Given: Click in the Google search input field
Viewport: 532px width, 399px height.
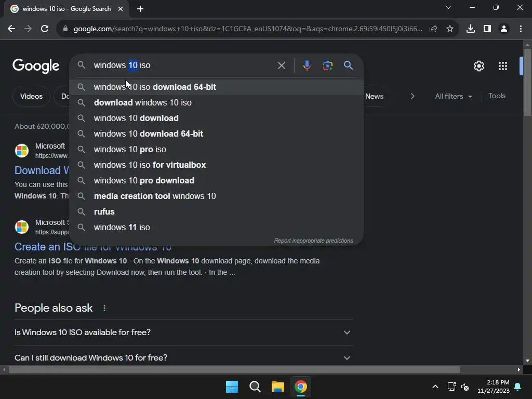Looking at the screenshot, I should click(x=183, y=65).
